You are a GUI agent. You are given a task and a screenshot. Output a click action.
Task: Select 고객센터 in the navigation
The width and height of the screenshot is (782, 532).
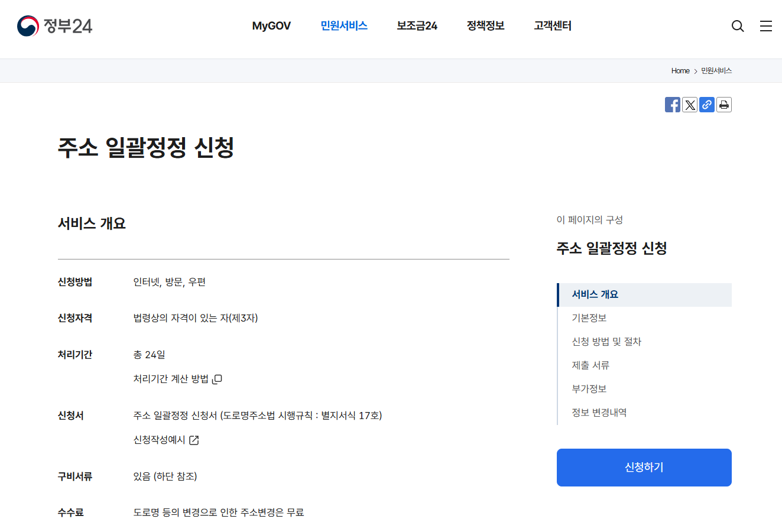coord(552,26)
